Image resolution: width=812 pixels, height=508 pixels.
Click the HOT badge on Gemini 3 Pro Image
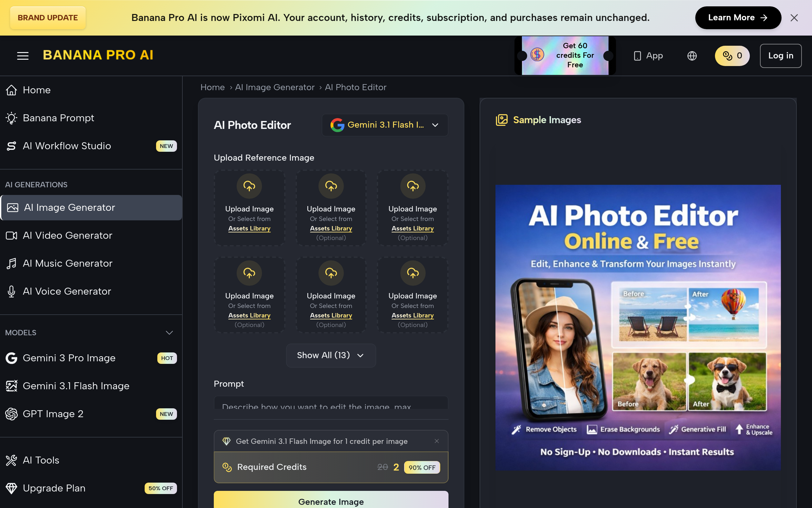[x=167, y=358]
